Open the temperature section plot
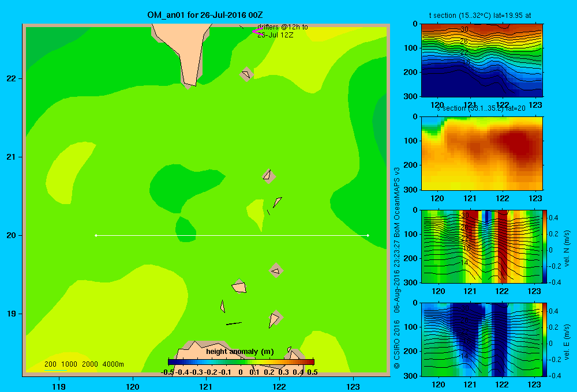Image resolution: width=577 pixels, height=392 pixels. point(482,61)
